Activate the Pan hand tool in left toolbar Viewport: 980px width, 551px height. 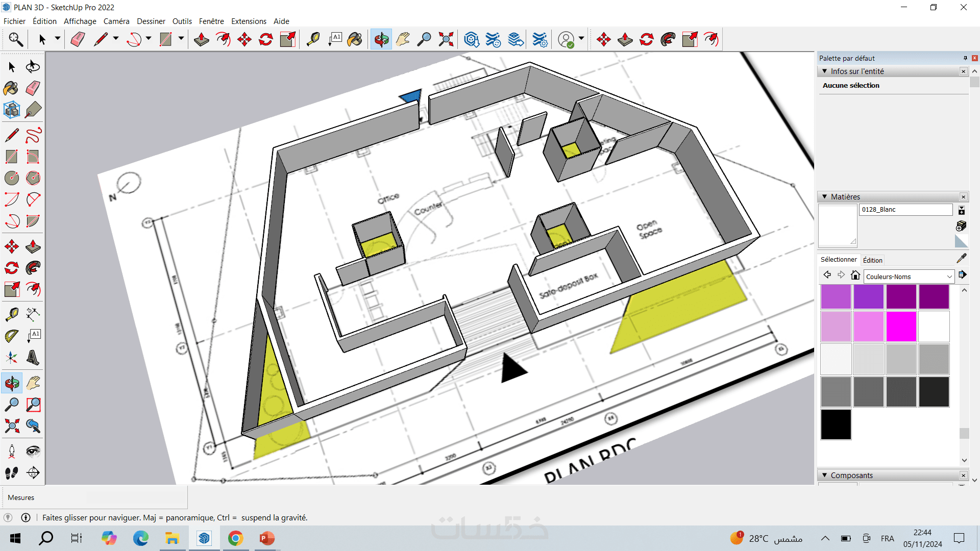pos(33,383)
